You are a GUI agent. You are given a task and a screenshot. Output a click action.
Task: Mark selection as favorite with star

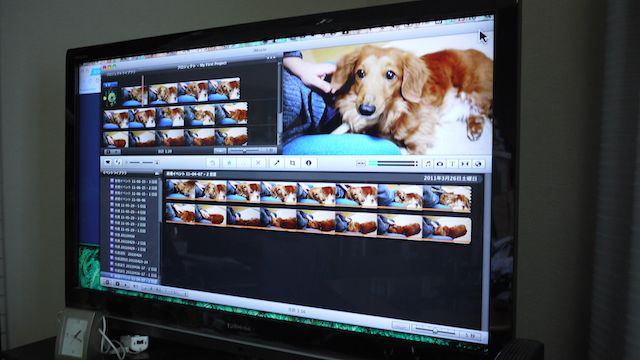(x=229, y=163)
